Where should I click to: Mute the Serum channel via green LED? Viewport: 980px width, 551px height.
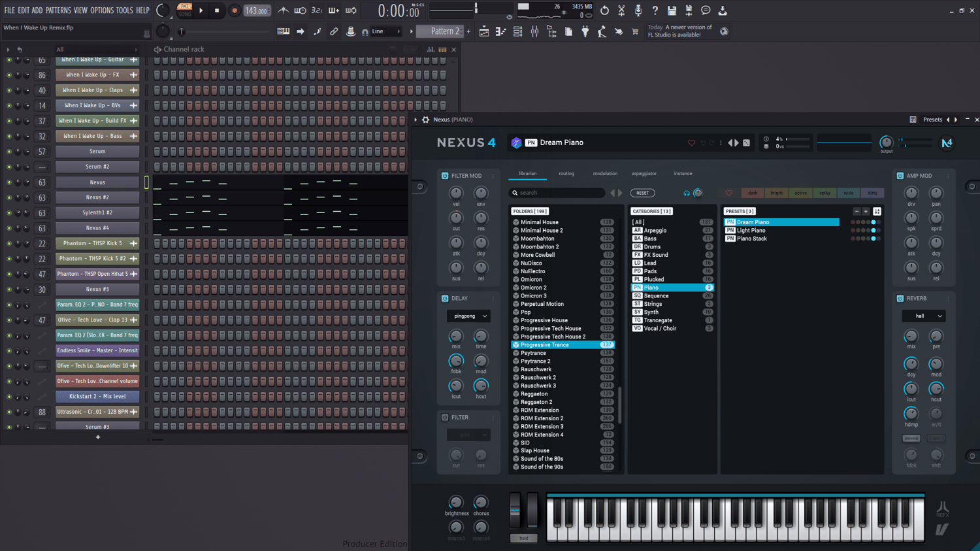coord(8,152)
